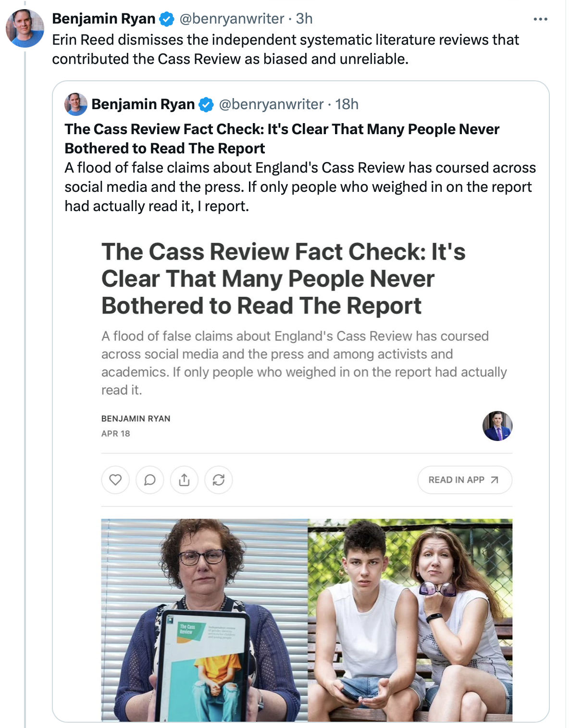Click Benjamin Ryan's verified badge on top tweet
This screenshot has height=728, width=571.
pyautogui.click(x=167, y=19)
